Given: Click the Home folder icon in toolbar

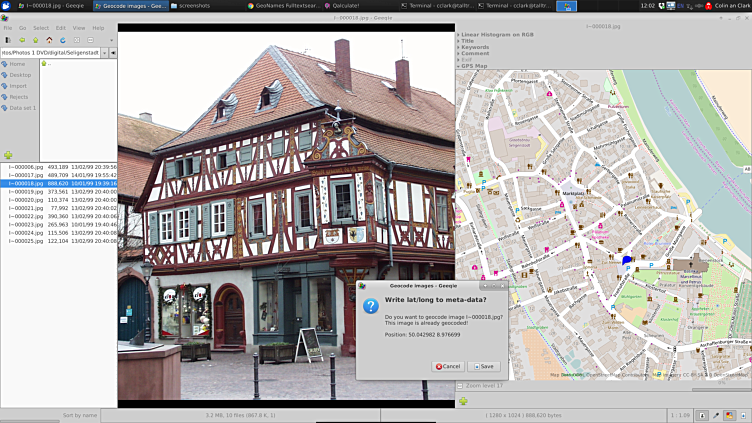Looking at the screenshot, I should click(x=49, y=40).
